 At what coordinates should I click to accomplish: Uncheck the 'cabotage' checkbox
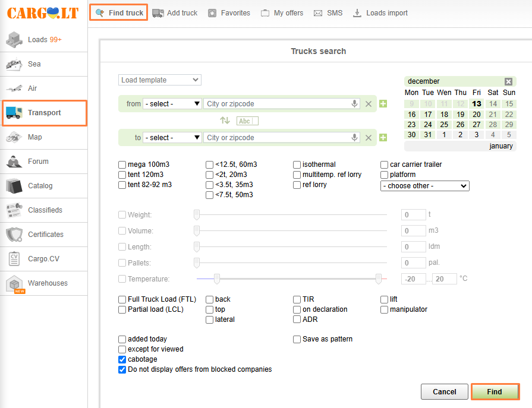122,359
